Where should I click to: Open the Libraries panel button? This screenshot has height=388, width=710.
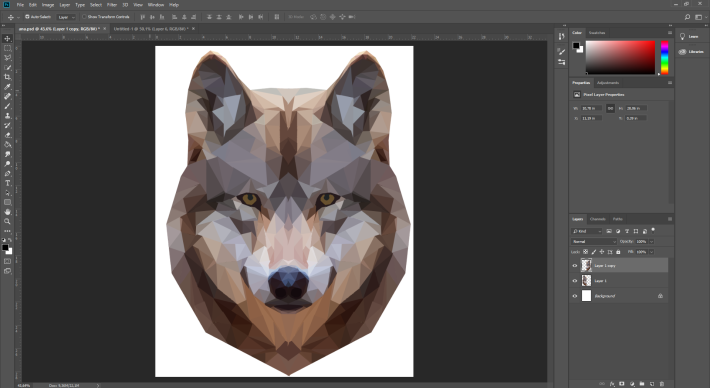coord(691,52)
